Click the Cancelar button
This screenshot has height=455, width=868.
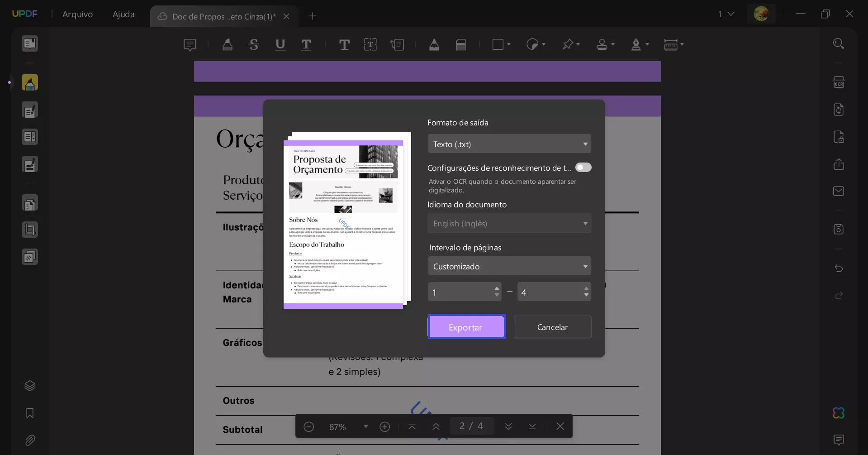coord(553,327)
